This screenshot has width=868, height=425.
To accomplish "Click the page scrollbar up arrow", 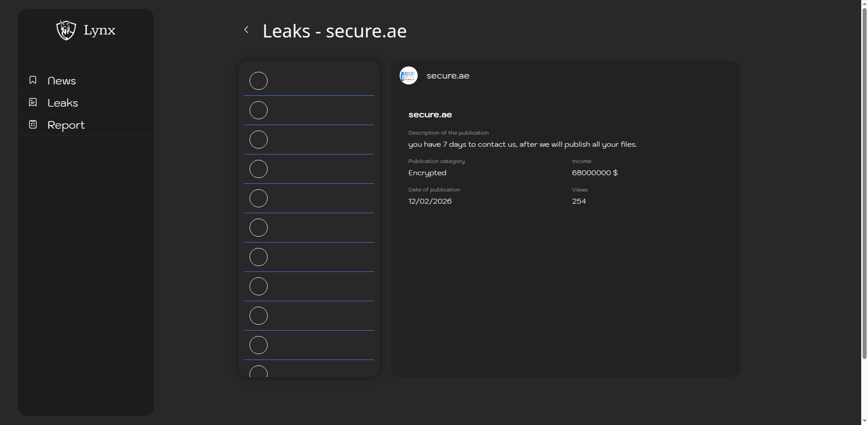I will point(864,4).
